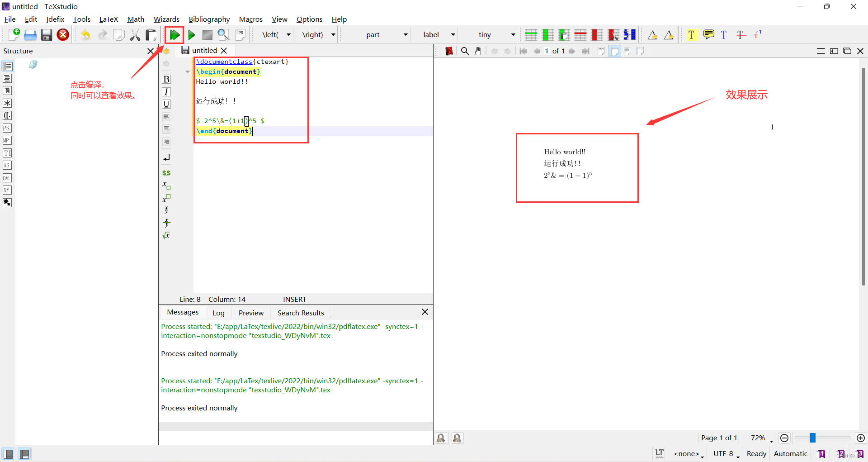Select the magnifier search tool in PDF viewer
868x462 pixels.
pyautogui.click(x=465, y=51)
